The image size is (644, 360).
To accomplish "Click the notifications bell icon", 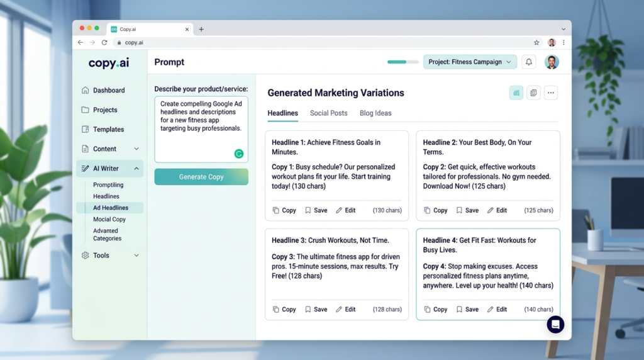I will pos(528,62).
